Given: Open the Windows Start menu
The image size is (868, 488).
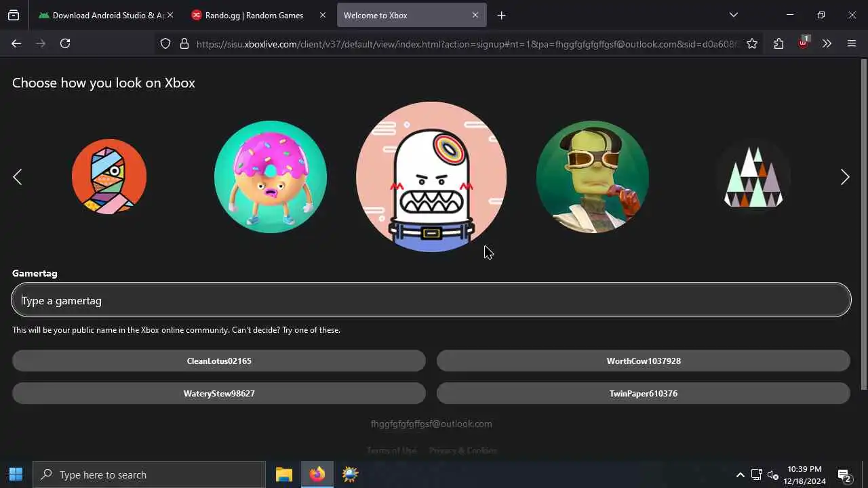Looking at the screenshot, I should [16, 474].
